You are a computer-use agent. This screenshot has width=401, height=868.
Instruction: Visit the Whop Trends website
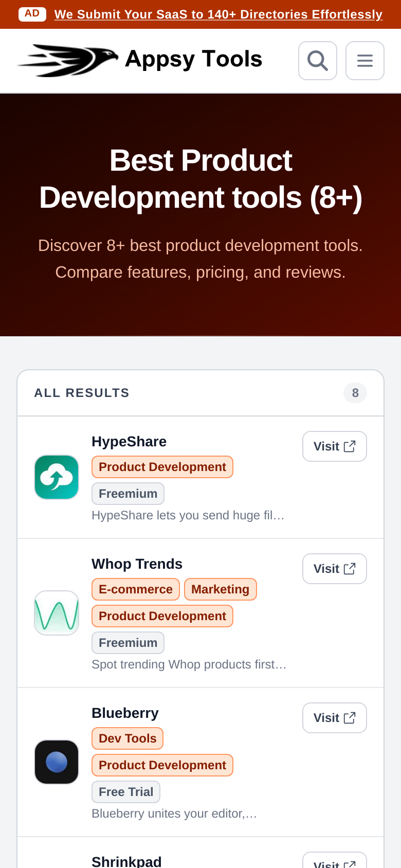pos(335,569)
